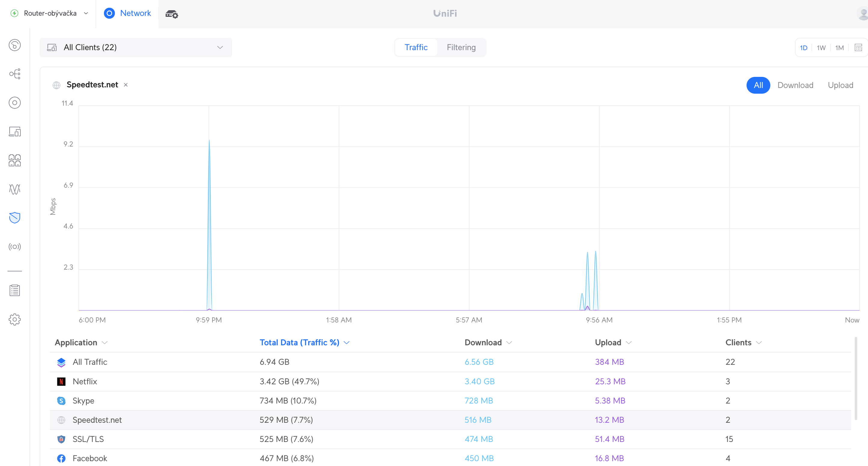The image size is (868, 466).
Task: Click the green site status icon
Action: pos(14,13)
